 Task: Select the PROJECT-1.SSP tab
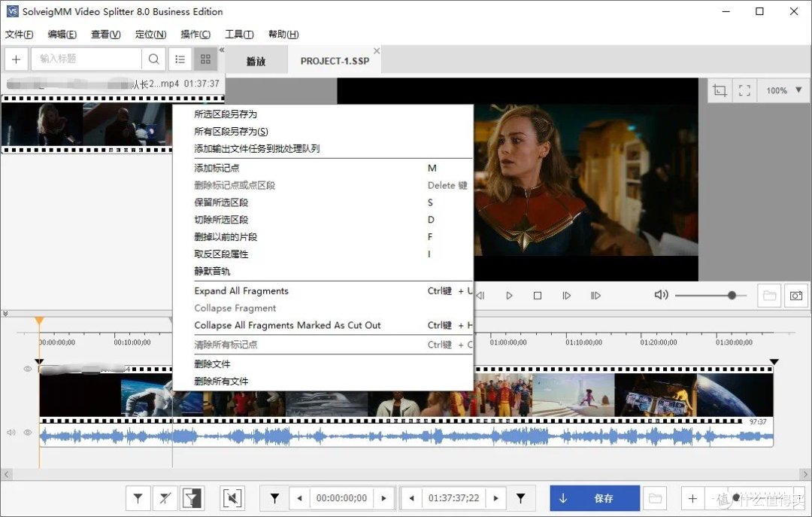335,61
